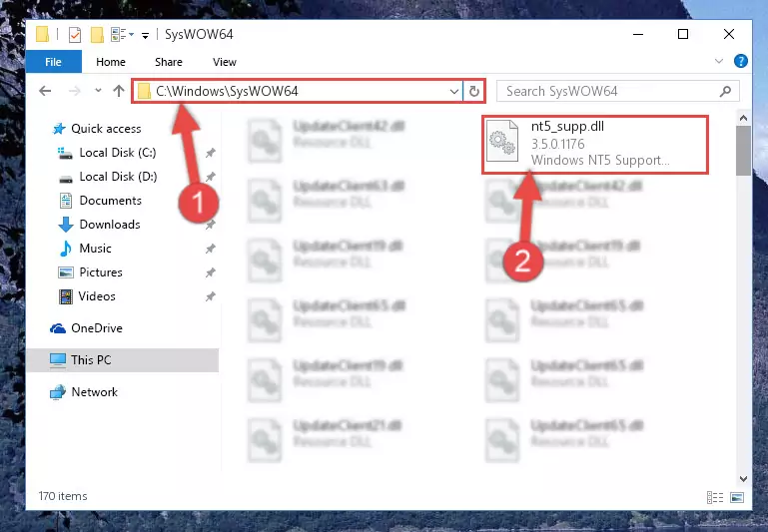Go back to the previous folder
The width and height of the screenshot is (768, 532).
[45, 91]
